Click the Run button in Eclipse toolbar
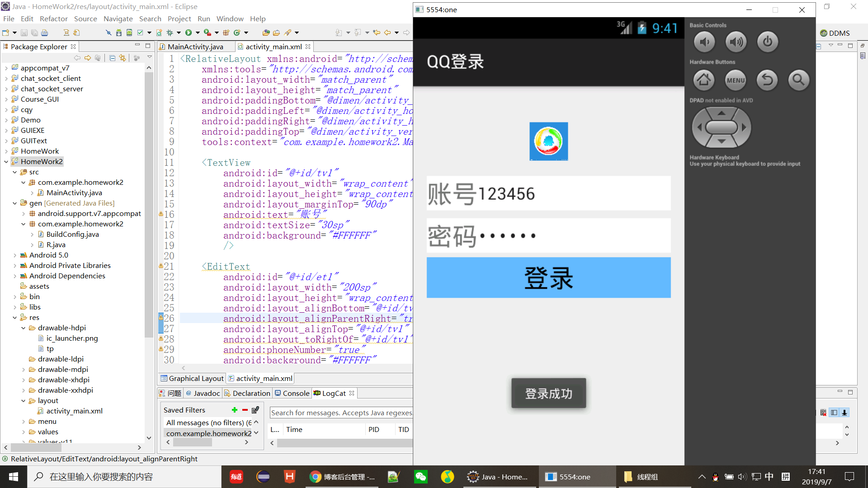Viewport: 868px width, 488px height. click(x=189, y=33)
